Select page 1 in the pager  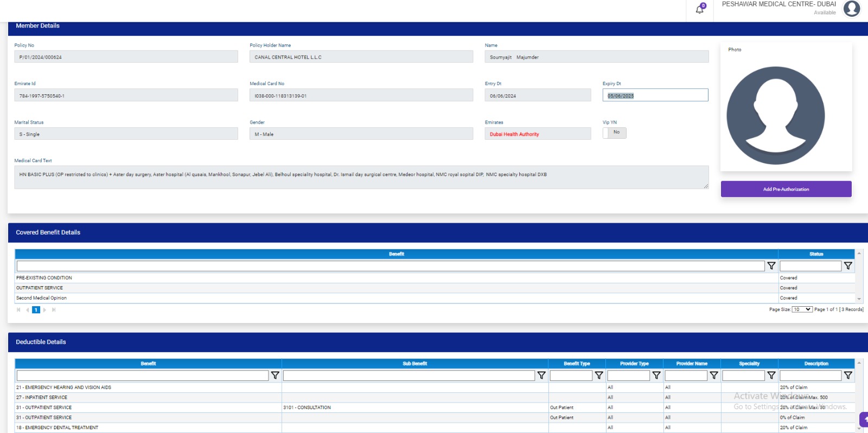click(36, 310)
